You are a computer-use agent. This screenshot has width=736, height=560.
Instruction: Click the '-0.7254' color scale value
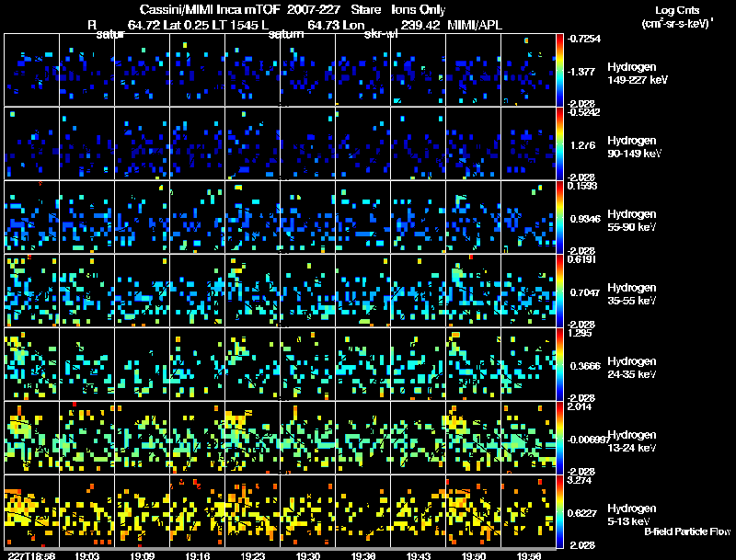[583, 39]
